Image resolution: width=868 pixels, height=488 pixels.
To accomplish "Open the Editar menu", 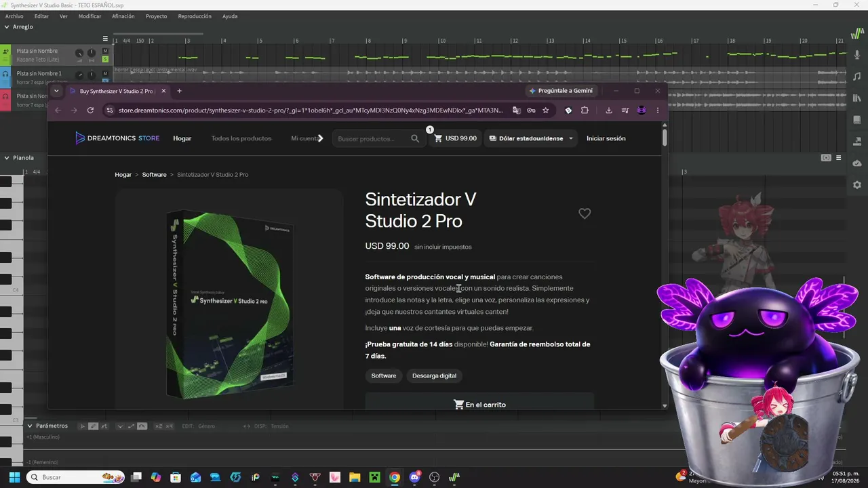I will click(x=41, y=16).
